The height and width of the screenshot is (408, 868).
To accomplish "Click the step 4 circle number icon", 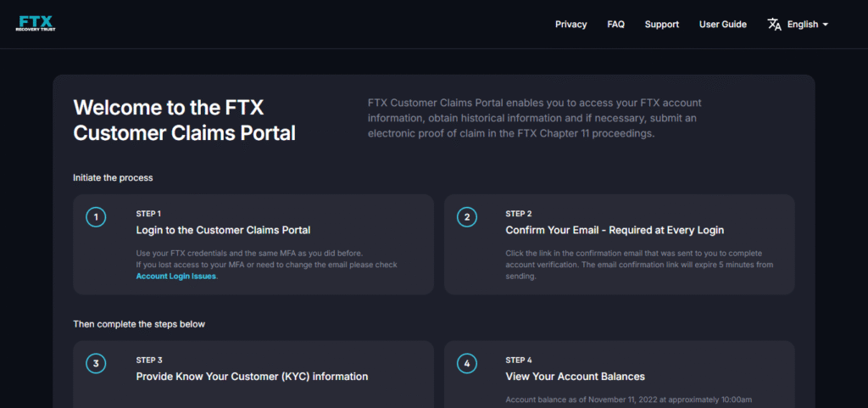I will click(467, 364).
